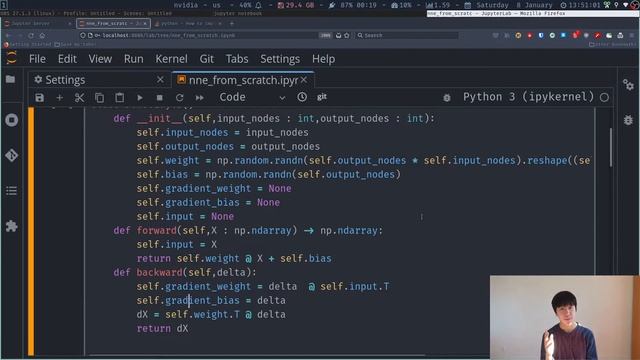Open the Help menu

click(323, 59)
